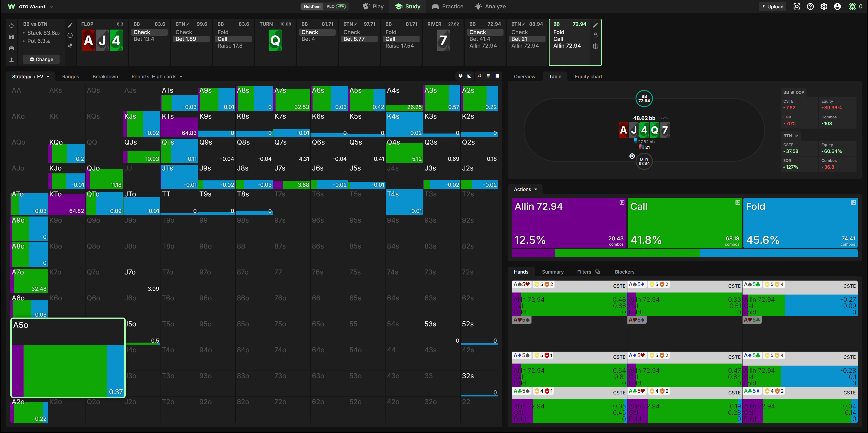
Task: Select the KTs cell in the hand matrix
Action: (179, 124)
